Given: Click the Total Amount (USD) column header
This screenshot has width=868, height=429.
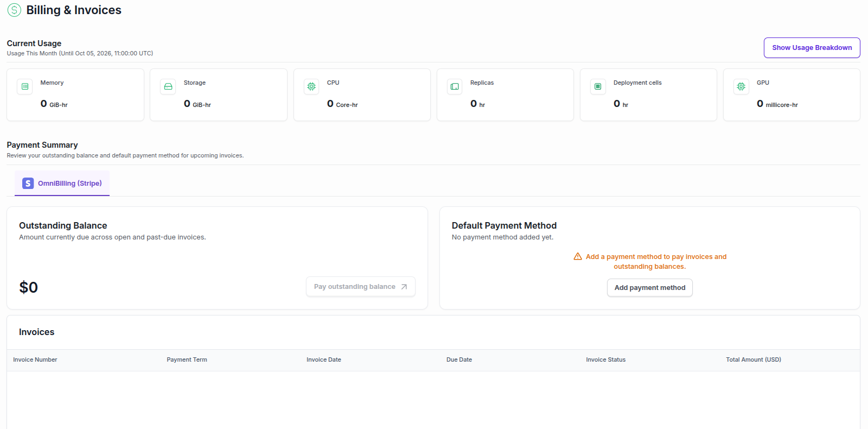Looking at the screenshot, I should point(754,359).
